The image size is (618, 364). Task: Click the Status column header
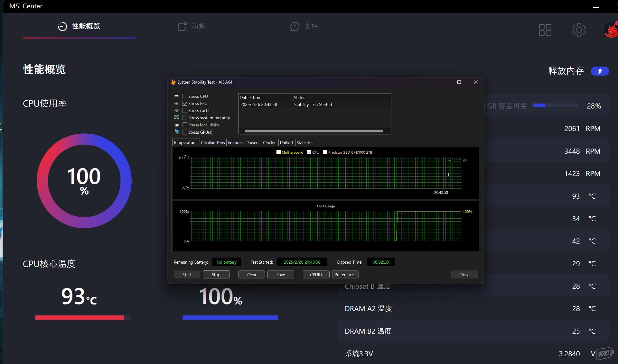[x=342, y=97]
